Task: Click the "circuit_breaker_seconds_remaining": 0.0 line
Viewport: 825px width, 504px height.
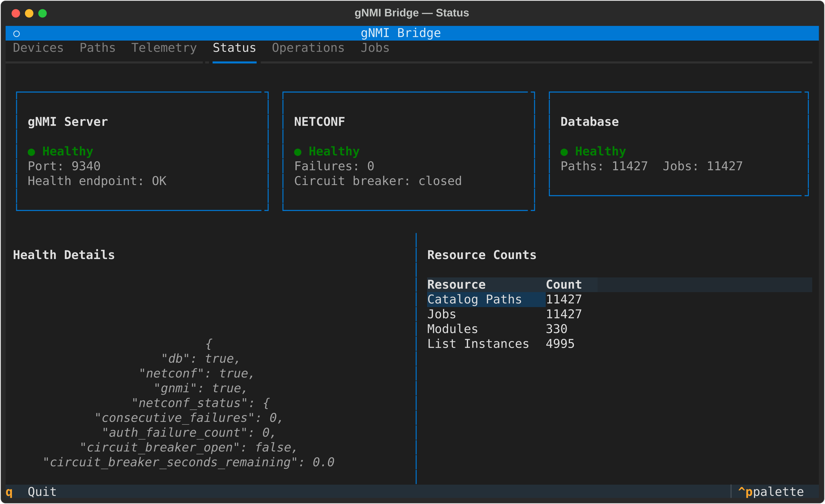Action: 189,462
